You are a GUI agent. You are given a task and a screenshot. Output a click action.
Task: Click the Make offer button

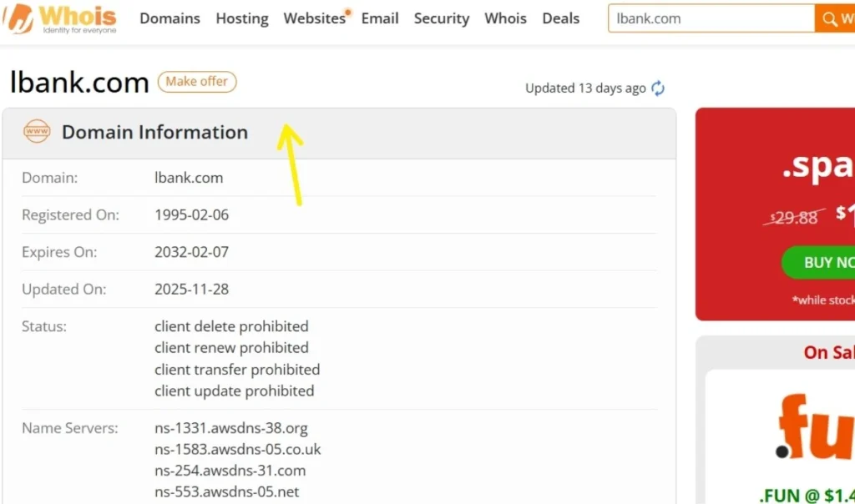click(197, 82)
